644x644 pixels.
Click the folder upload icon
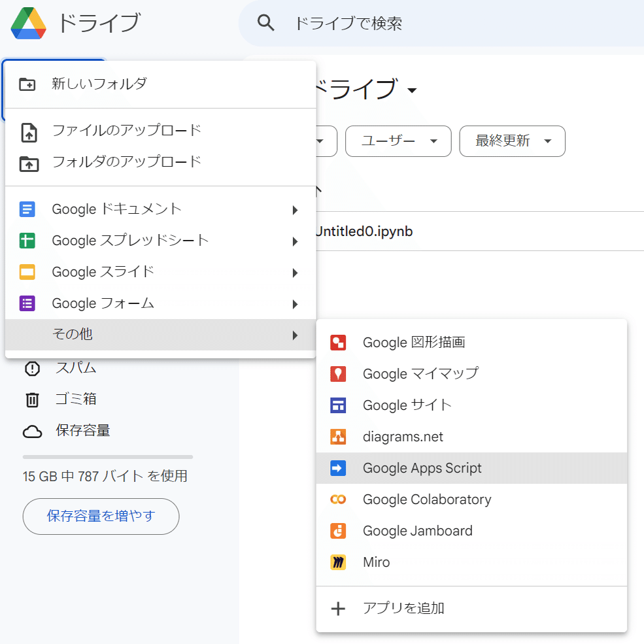(29, 163)
